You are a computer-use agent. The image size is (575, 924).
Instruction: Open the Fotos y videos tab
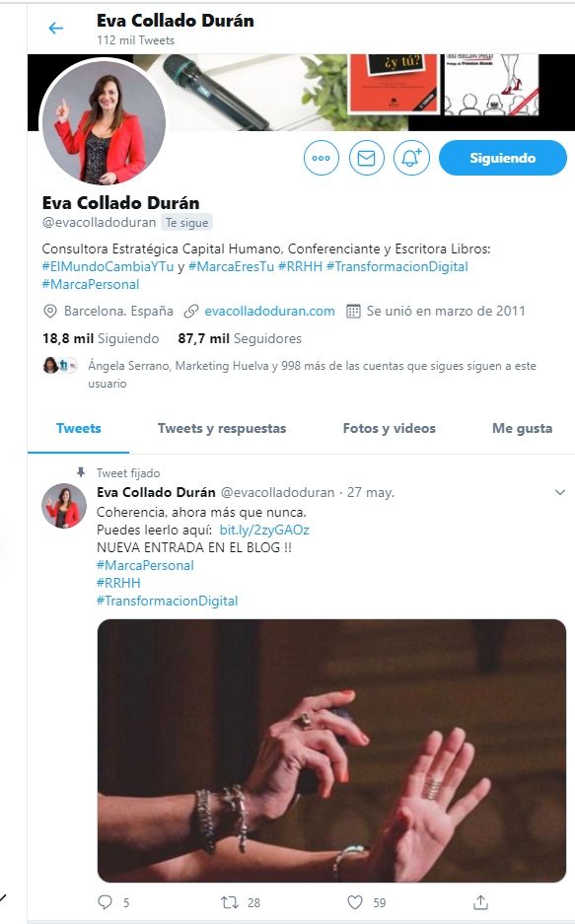(x=389, y=428)
